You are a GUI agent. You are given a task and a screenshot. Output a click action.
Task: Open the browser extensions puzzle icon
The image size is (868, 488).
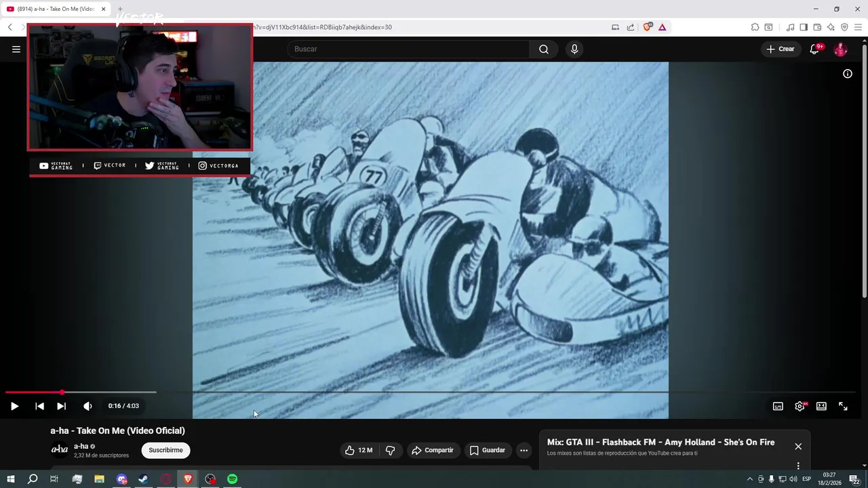(755, 27)
